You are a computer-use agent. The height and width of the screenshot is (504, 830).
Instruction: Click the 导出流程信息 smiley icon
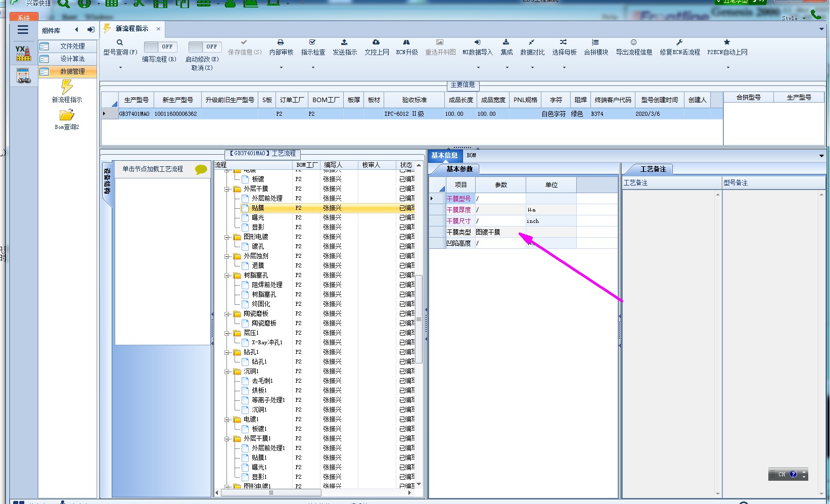tap(633, 42)
